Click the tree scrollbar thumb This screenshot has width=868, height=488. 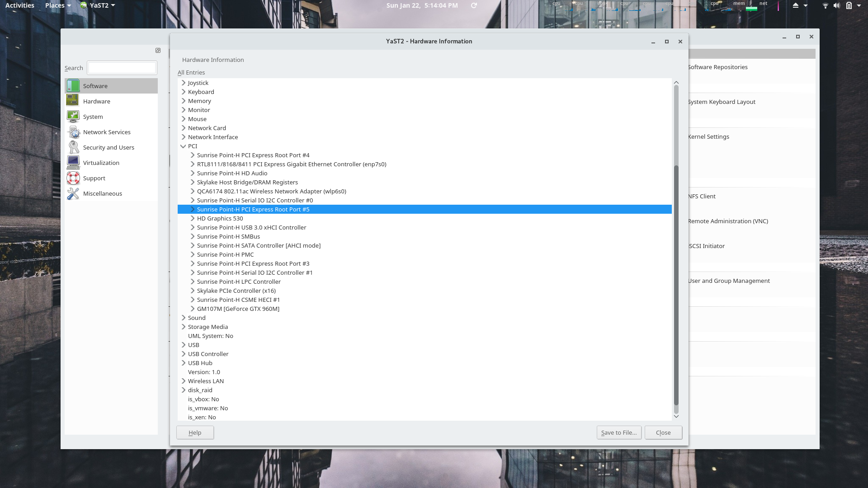pos(676,285)
